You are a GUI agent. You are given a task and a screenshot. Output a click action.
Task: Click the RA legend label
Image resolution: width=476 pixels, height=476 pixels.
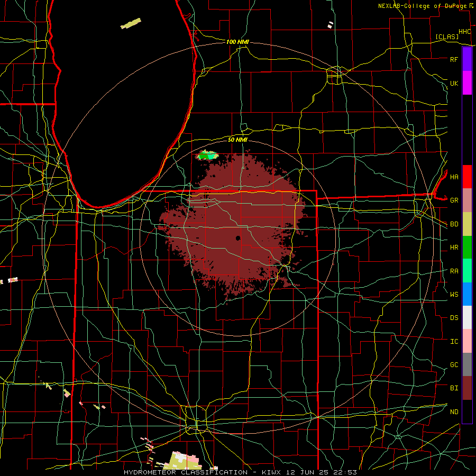point(454,271)
